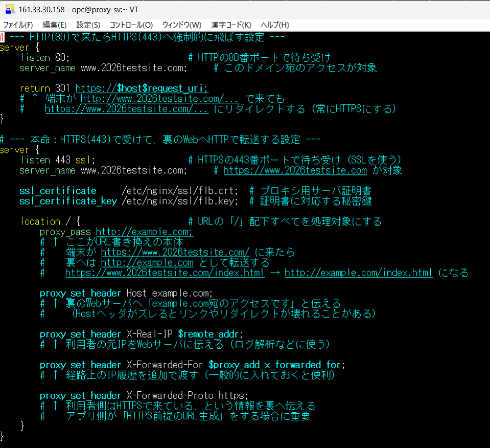490x448 pixels.
Task: Click the http://example.com/index.html link
Action: (x=359, y=273)
